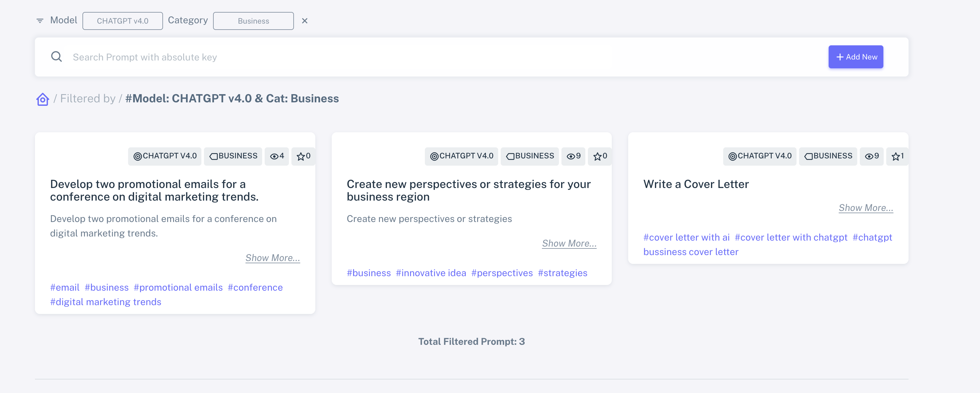Screen dimensions: 980x393
Task: Expand Show More on the strategies card
Action: (x=569, y=243)
